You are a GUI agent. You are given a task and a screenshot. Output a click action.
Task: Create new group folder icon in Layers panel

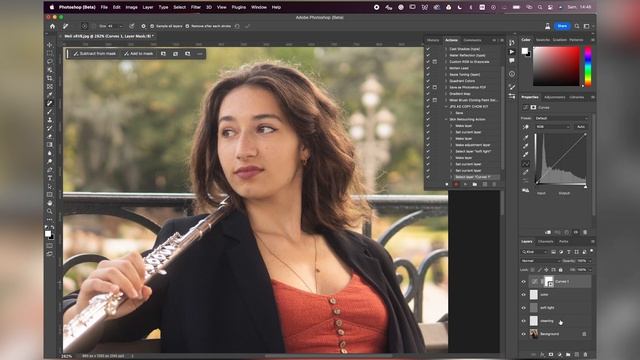coord(568,354)
